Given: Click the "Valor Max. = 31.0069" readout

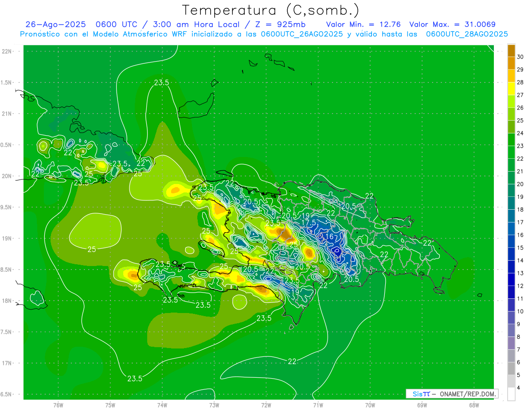Looking at the screenshot, I should pos(452,24).
